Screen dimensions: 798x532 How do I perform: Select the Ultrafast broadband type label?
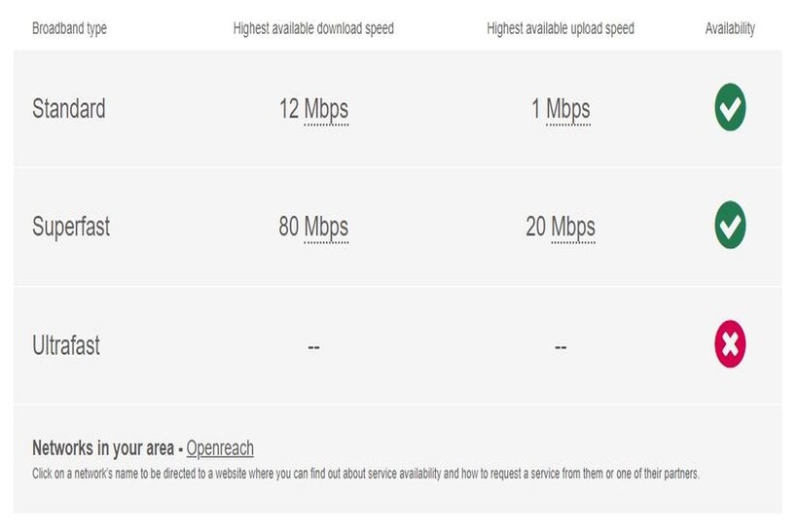[x=66, y=345]
